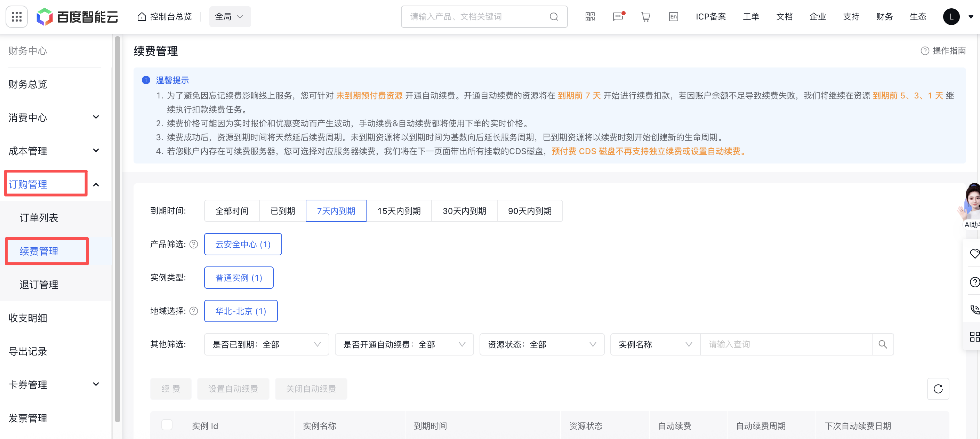Open the apps grid in top-left corner
The image size is (980, 439).
click(x=16, y=16)
